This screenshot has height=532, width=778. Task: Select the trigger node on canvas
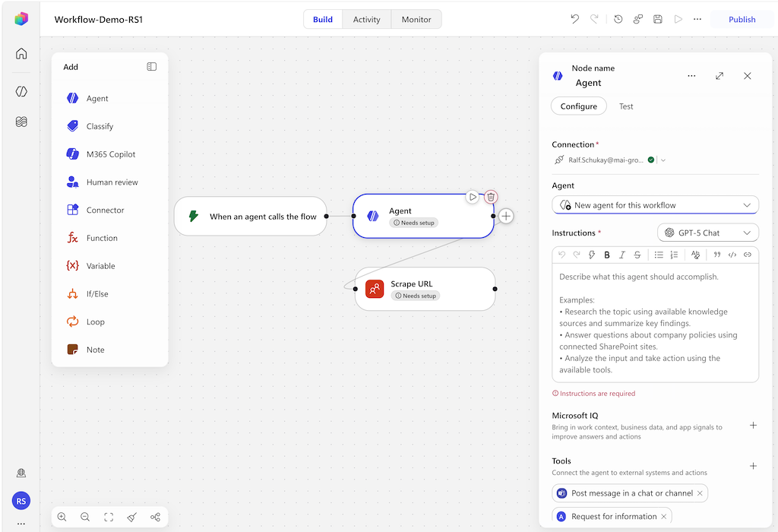tap(251, 217)
